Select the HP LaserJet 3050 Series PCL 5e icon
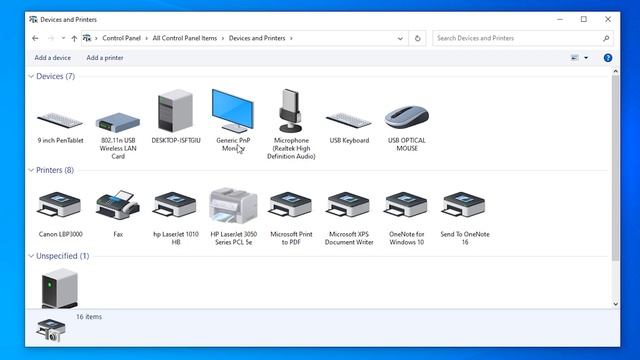Screen dimensions: 640x360 tap(233, 206)
